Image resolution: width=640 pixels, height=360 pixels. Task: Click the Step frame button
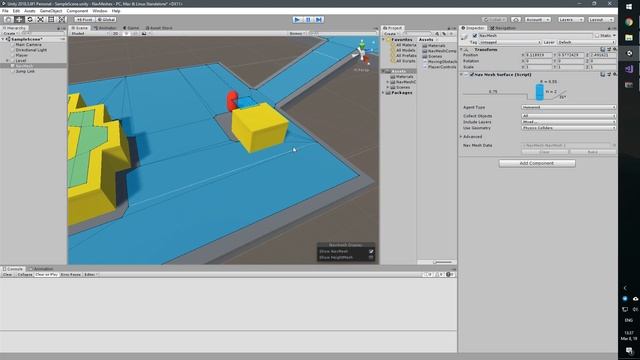(x=319, y=20)
